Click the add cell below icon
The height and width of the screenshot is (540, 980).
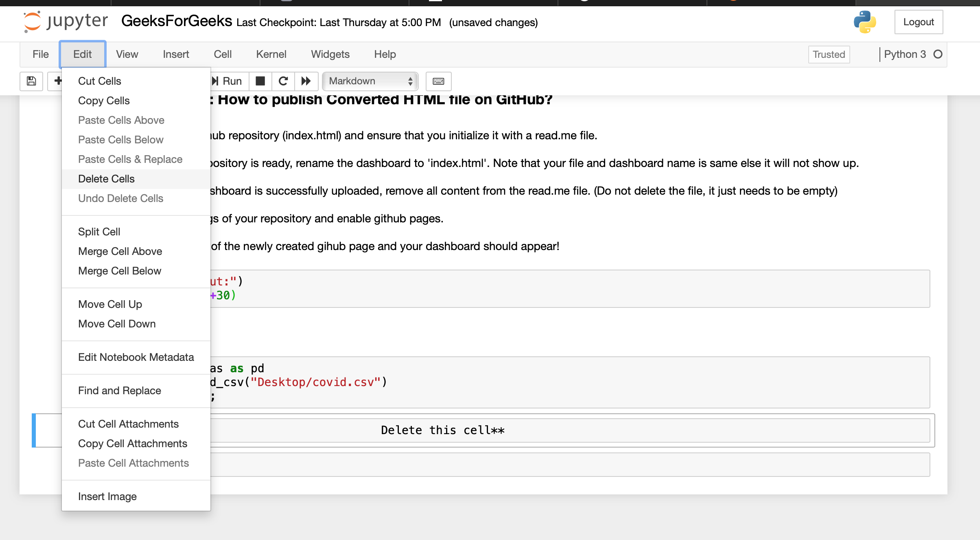point(57,81)
